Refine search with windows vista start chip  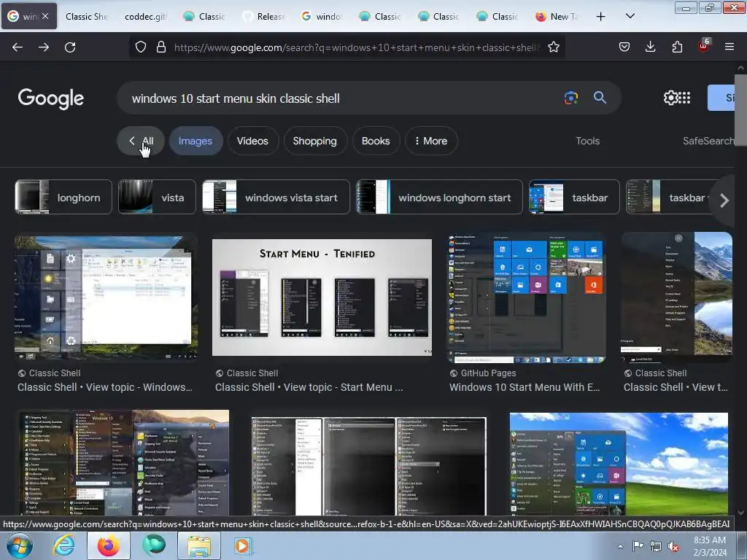[x=276, y=197]
